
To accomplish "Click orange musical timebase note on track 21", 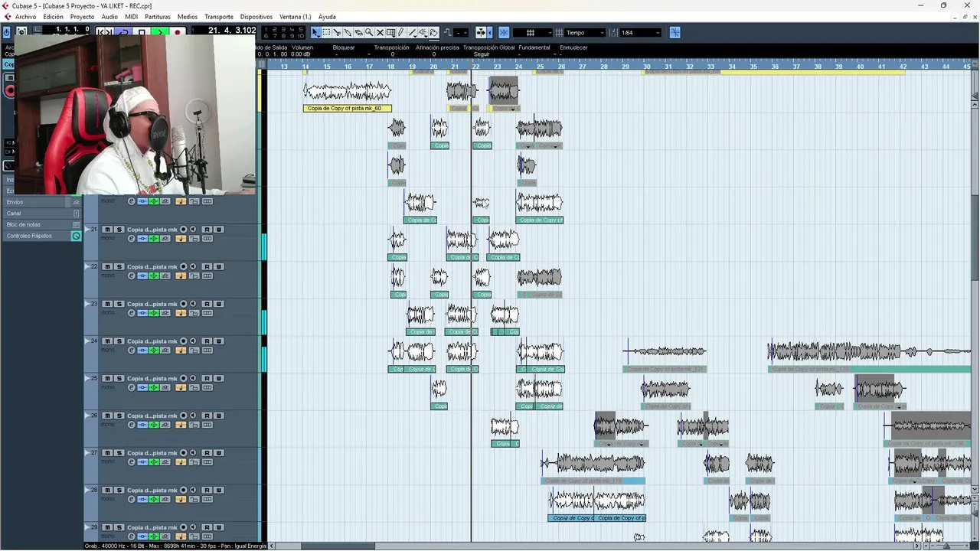I will (x=181, y=239).
